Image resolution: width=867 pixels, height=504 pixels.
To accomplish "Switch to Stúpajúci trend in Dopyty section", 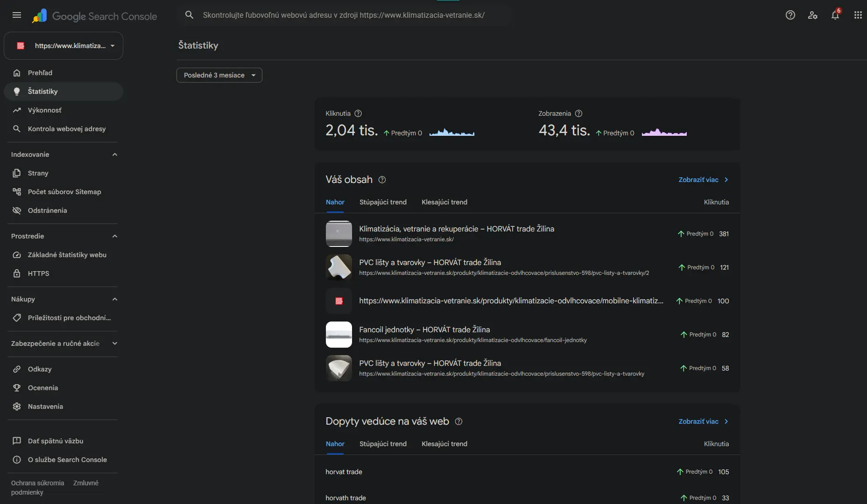I will (x=383, y=444).
